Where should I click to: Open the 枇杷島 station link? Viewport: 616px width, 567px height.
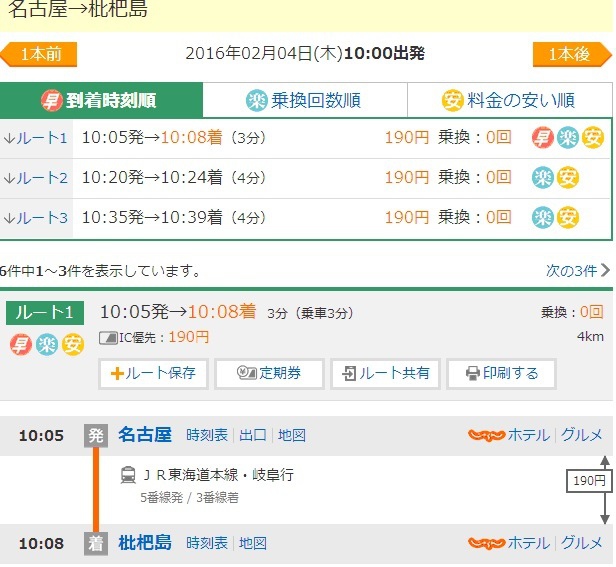coord(145,543)
